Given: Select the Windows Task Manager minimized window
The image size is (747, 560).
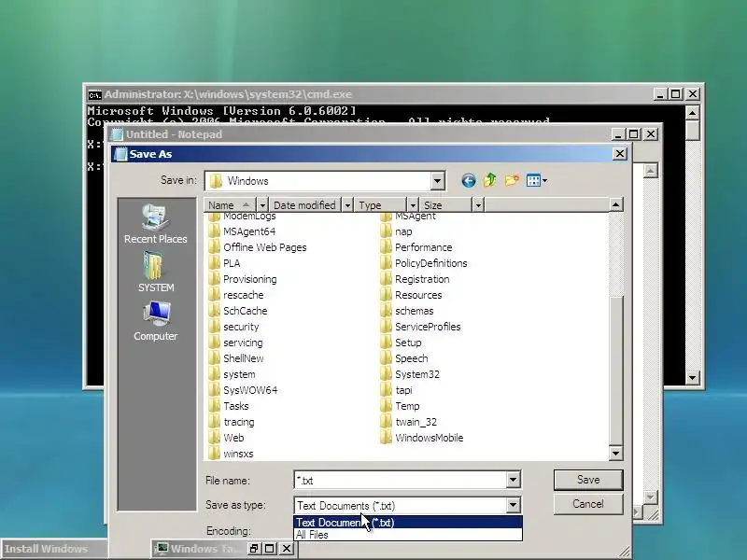Looking at the screenshot, I should click(200, 549).
